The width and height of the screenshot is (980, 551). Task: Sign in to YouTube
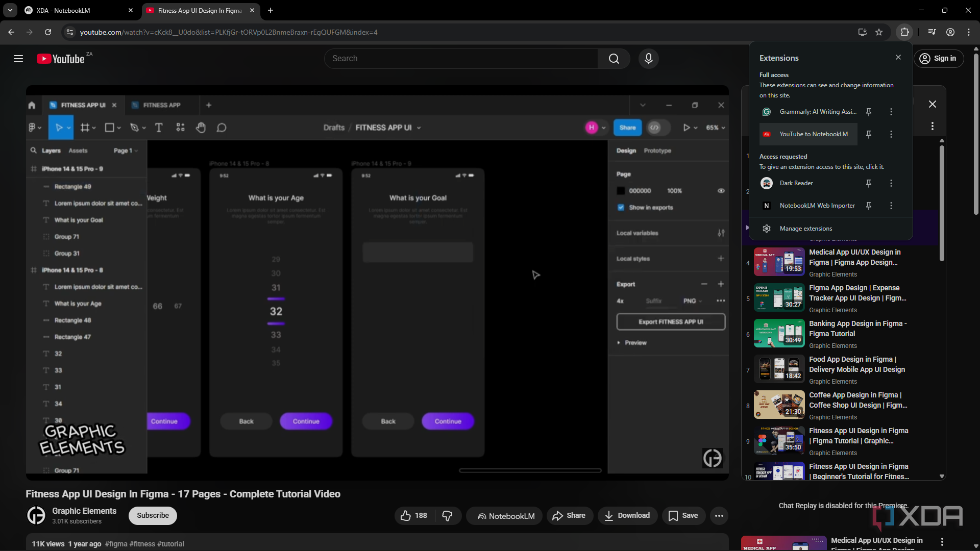(939, 59)
